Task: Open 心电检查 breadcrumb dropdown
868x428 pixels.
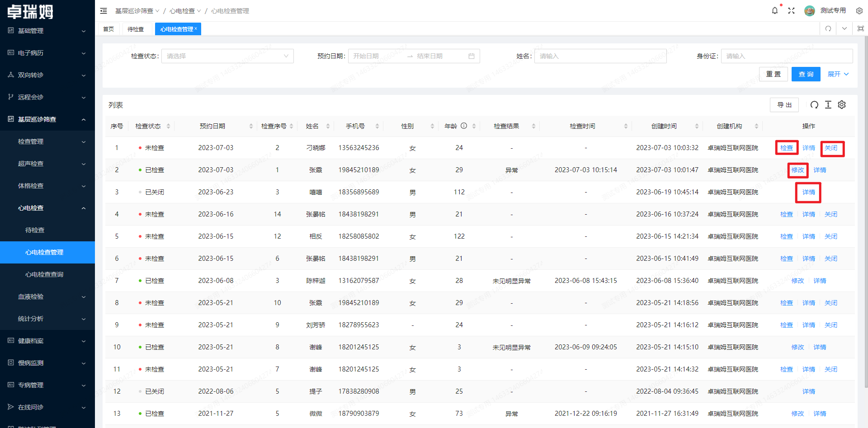Action: 185,11
